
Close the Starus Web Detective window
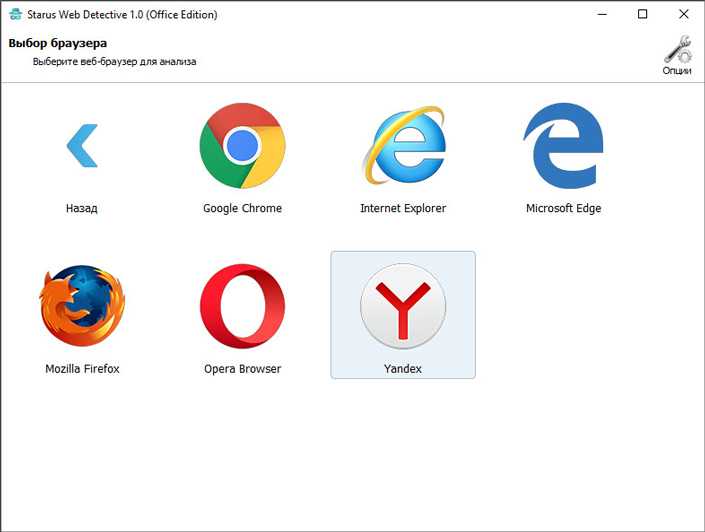(683, 14)
